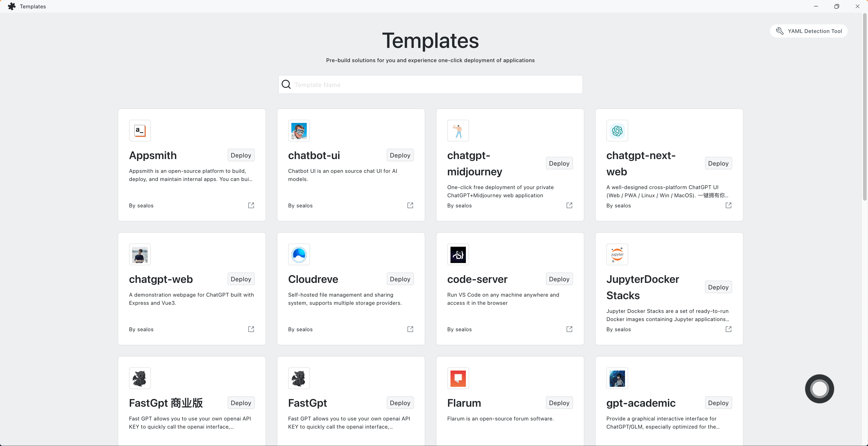This screenshot has height=446, width=868.
Task: Click the search magnifier icon
Action: (286, 84)
